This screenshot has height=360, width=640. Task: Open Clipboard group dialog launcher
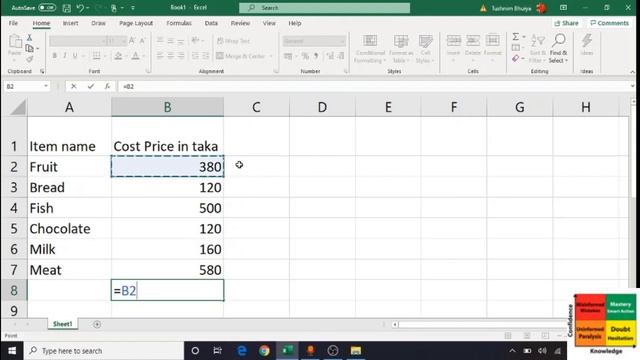point(42,71)
